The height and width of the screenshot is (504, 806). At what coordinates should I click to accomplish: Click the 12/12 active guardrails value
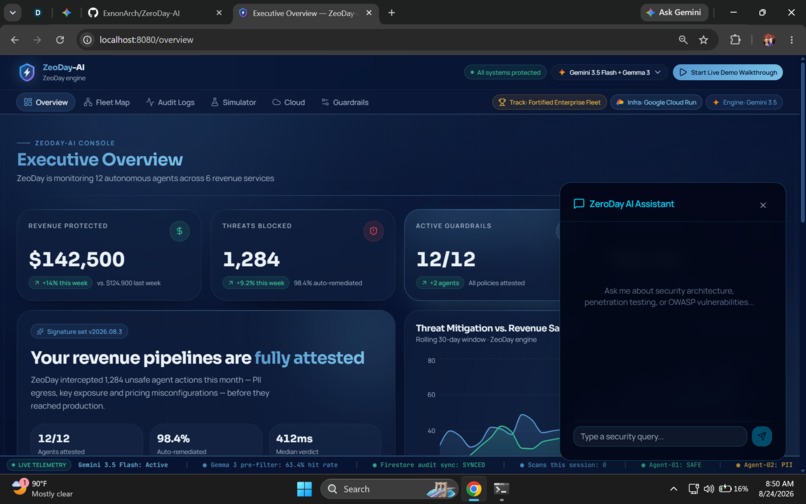tap(446, 259)
